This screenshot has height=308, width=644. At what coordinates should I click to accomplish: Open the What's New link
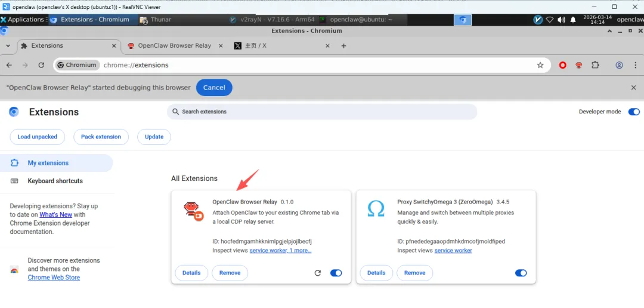(x=56, y=215)
